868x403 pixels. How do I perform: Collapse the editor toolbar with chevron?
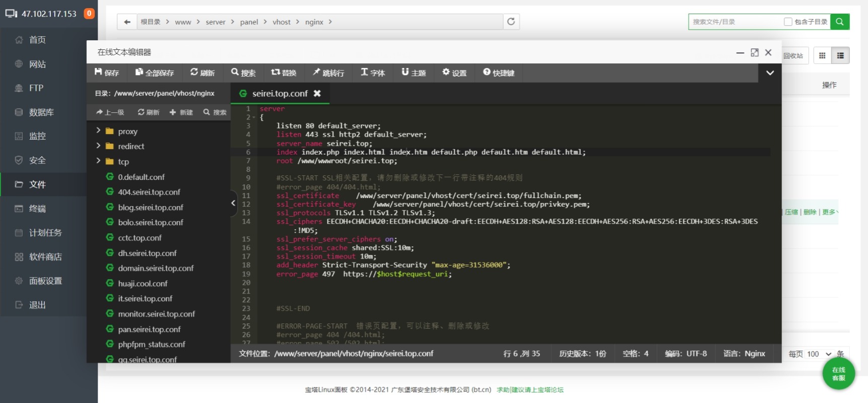770,73
